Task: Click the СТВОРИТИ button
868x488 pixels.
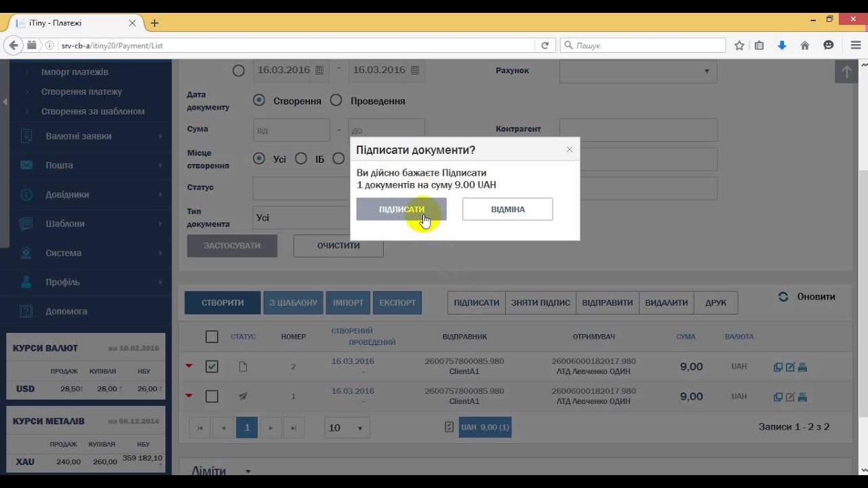Action: coord(222,303)
